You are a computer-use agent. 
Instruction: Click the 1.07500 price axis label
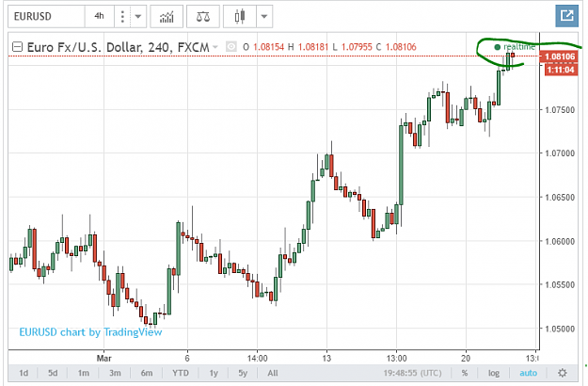tap(560, 110)
